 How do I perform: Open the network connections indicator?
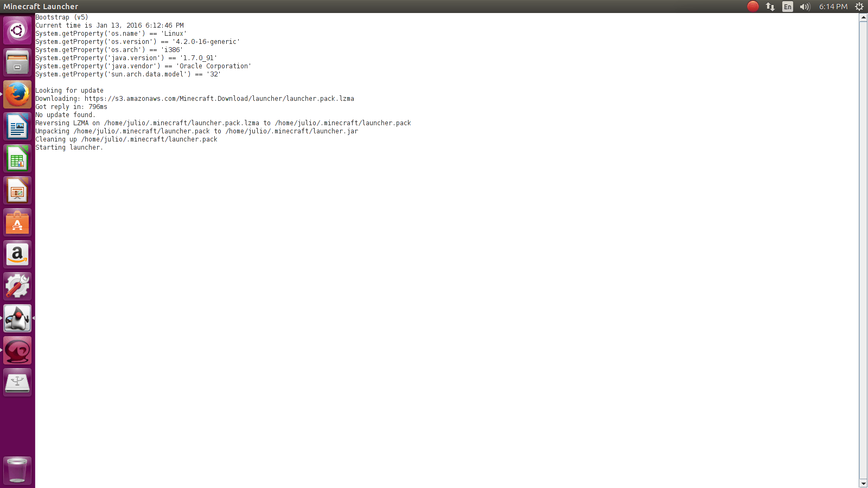(x=770, y=7)
